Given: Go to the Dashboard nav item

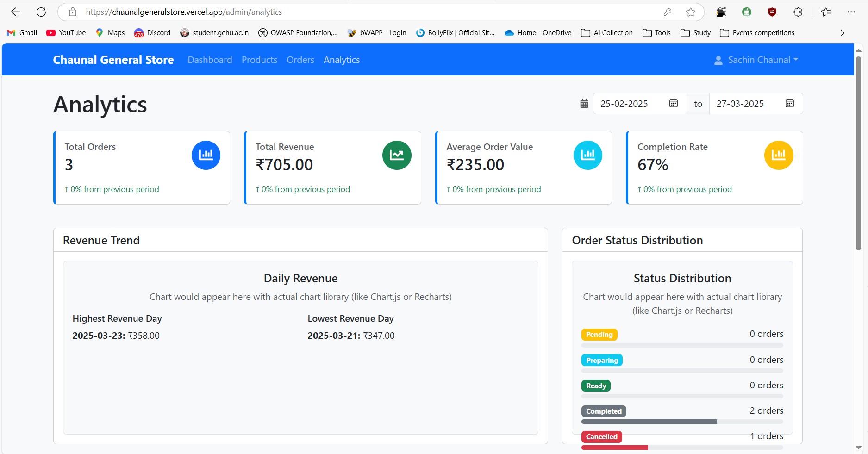Looking at the screenshot, I should pos(210,60).
